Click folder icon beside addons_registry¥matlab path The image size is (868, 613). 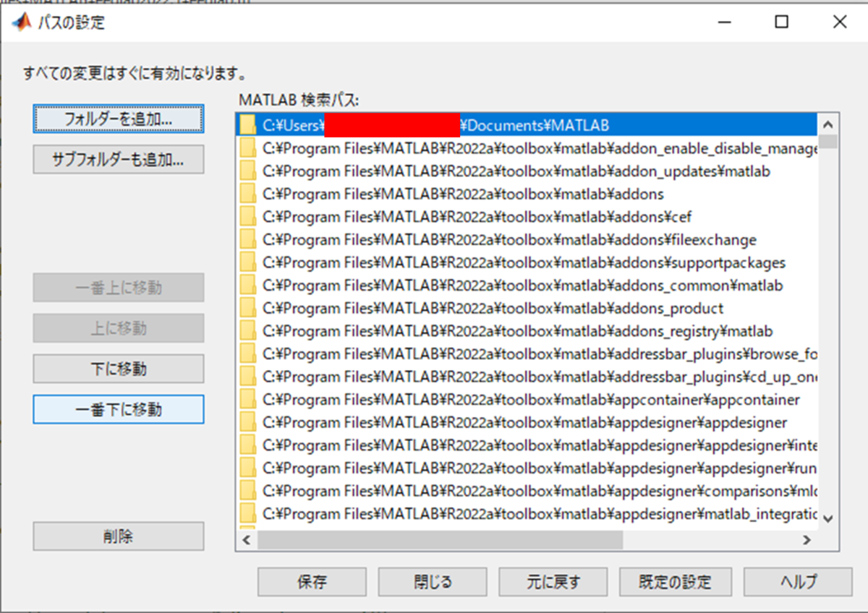pyautogui.click(x=248, y=331)
